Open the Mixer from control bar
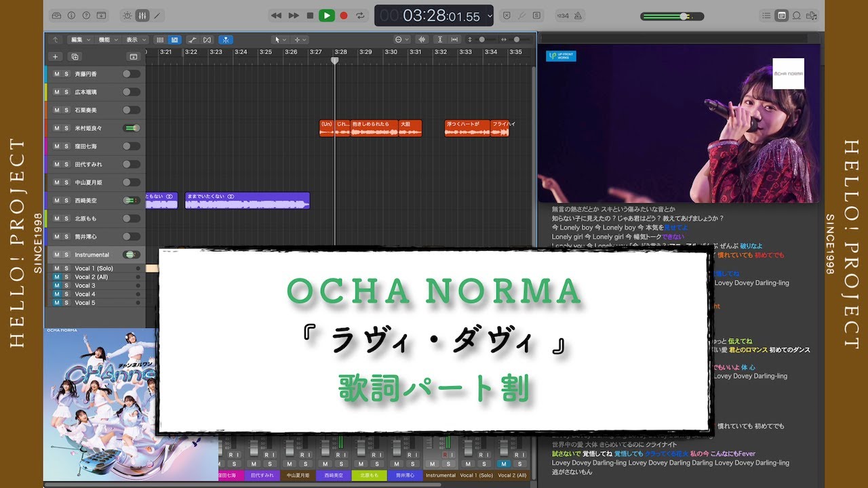The width and height of the screenshot is (868, 488). click(x=142, y=15)
